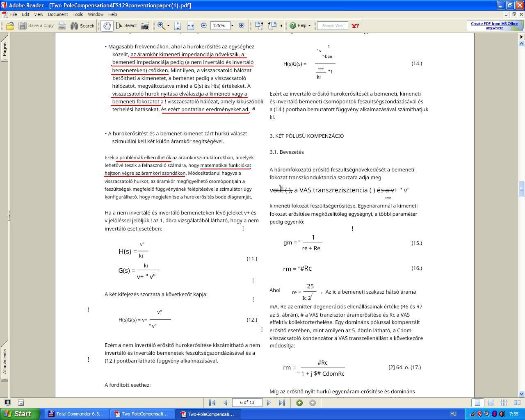Expand the Help dropdown arrow
The height and width of the screenshot is (420, 525).
click(x=310, y=25)
